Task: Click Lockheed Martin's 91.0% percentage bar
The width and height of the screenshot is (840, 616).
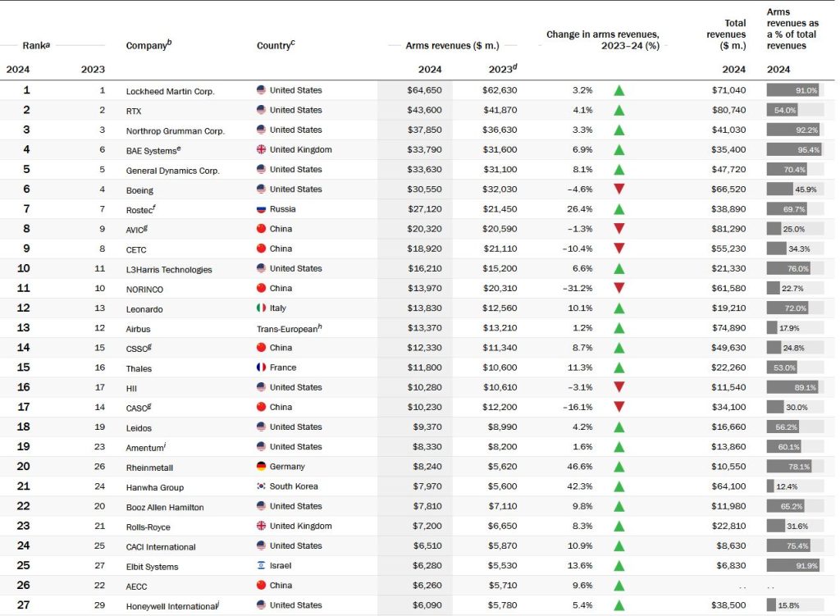Action: tap(794, 90)
